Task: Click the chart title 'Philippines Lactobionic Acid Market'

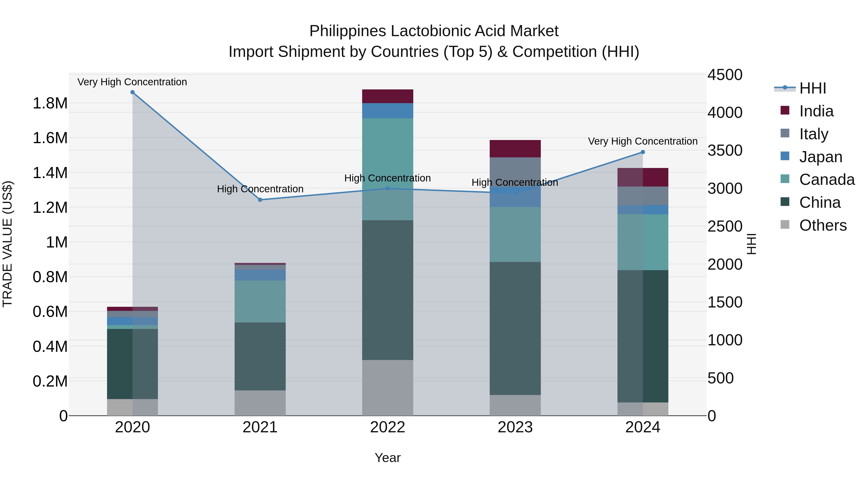Action: point(434,31)
